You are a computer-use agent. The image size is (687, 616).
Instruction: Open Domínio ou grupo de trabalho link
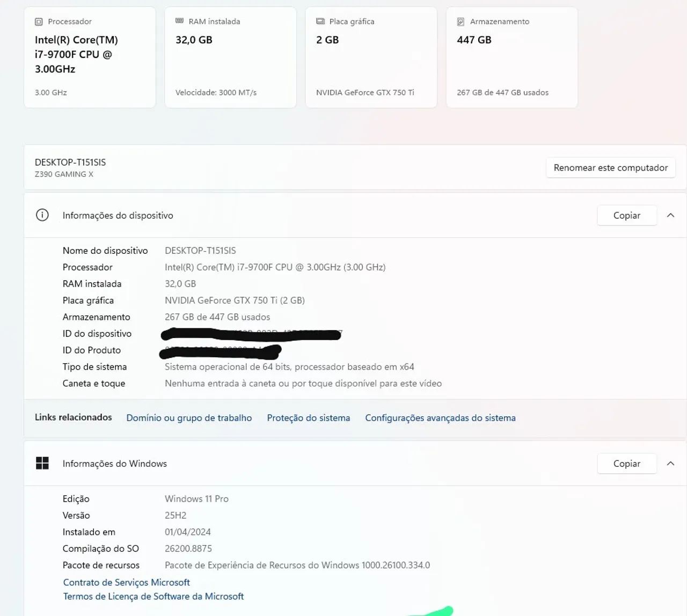pyautogui.click(x=189, y=417)
